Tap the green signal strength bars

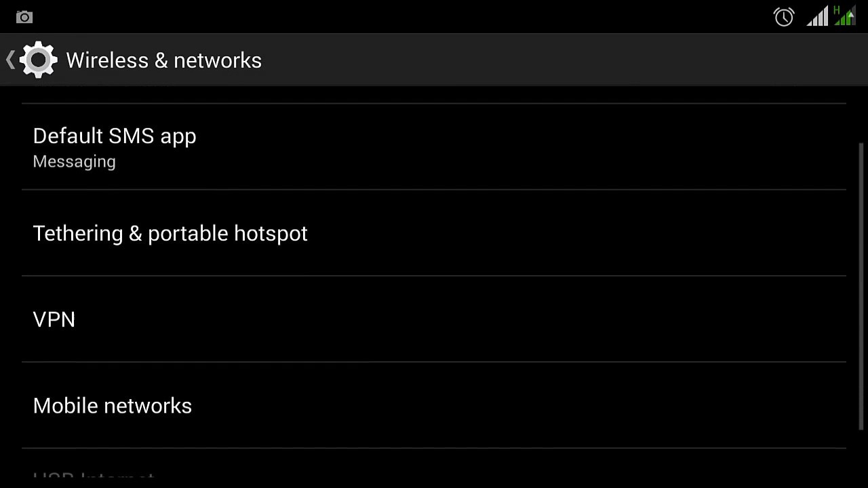pos(843,18)
